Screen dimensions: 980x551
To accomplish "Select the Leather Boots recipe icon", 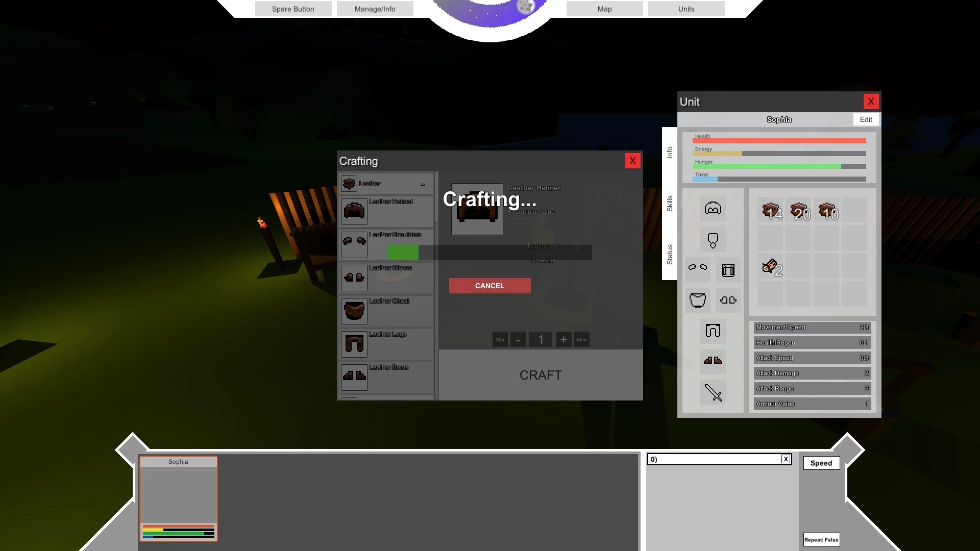I will (x=354, y=377).
